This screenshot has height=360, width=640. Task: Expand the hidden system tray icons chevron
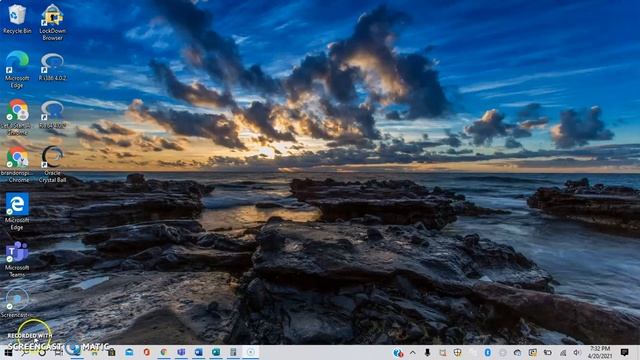(x=413, y=353)
